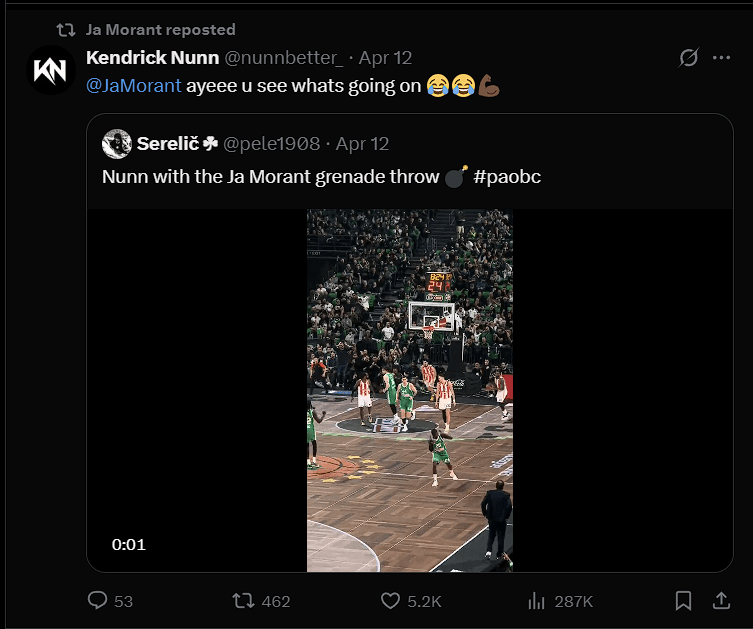Click the share icon on the tweet
This screenshot has width=753, height=629.
coord(720,601)
